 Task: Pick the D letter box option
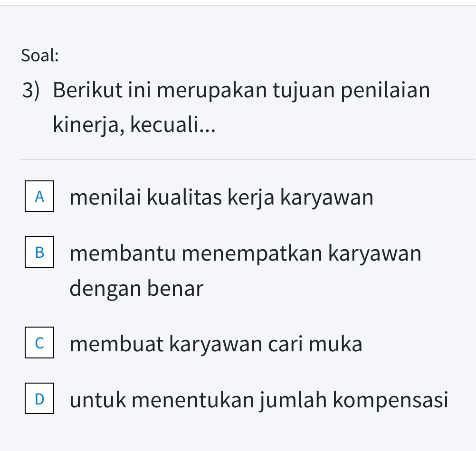[x=39, y=400]
